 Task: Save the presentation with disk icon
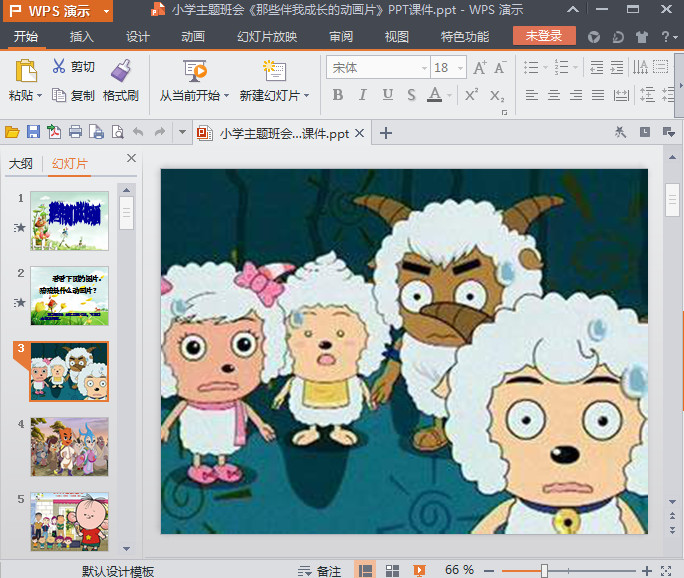(33, 132)
